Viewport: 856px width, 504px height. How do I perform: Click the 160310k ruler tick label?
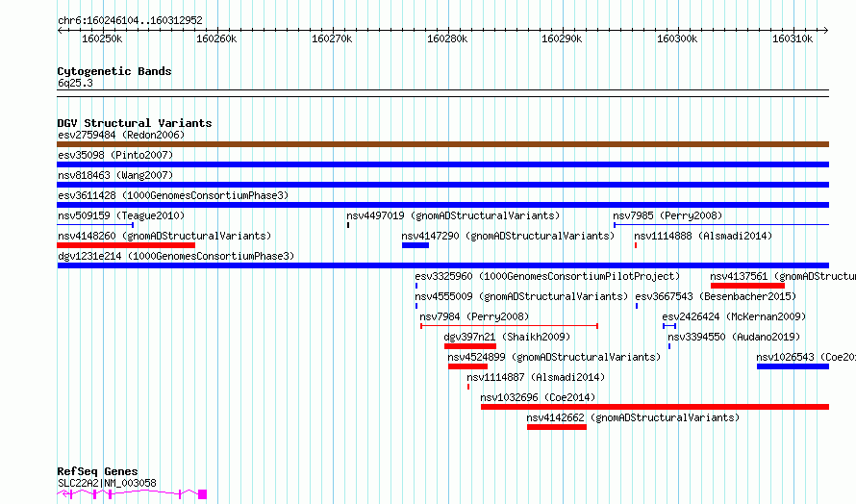(x=793, y=38)
